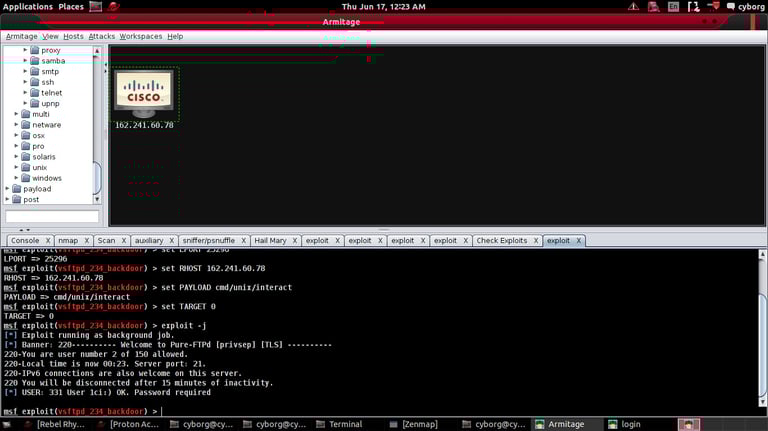This screenshot has width=768, height=431.
Task: Switch to Rebel Rhy... window in taskbar
Action: (55, 424)
